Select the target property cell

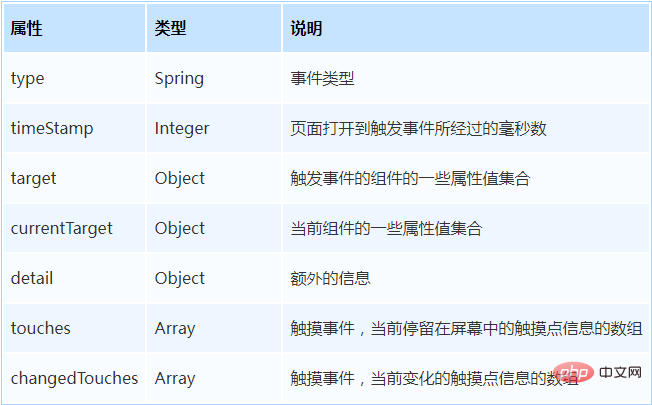[33, 178]
